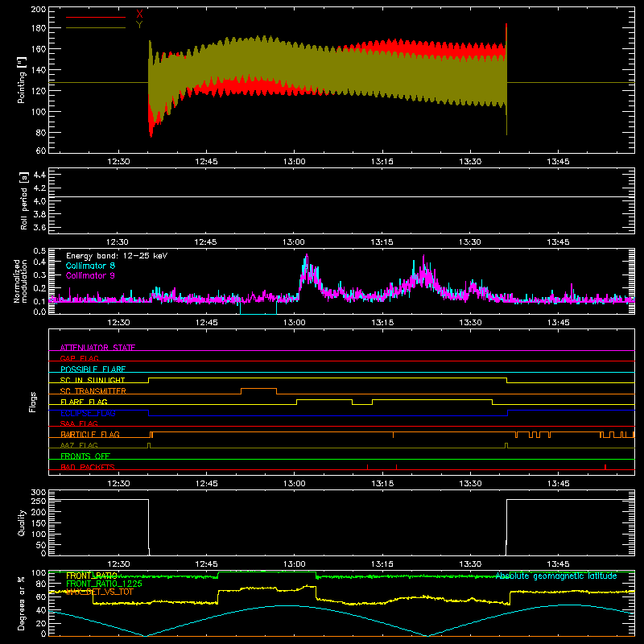644x644 pixels.
Task: Click the last BAD_PACKETS spike near 13:53
Action: [x=605, y=467]
